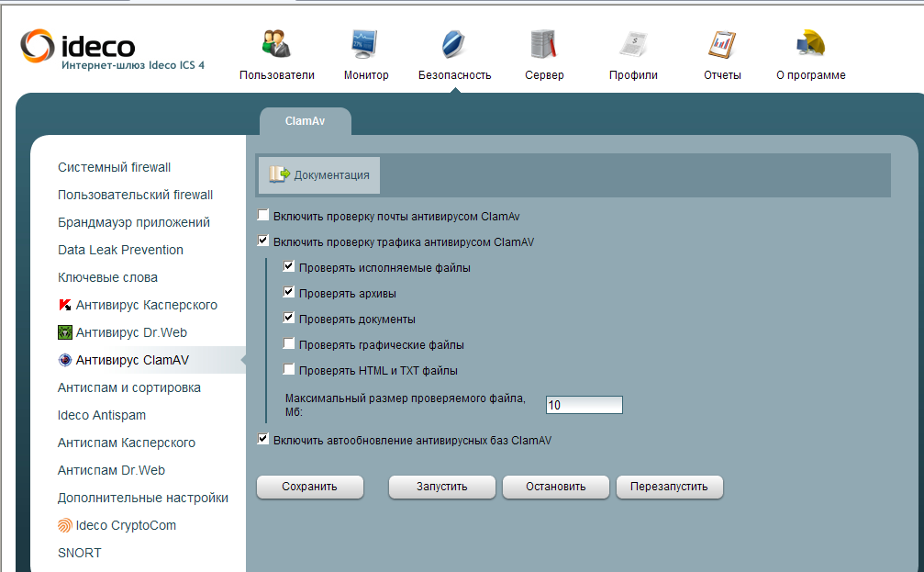
Task: Open Профили menu label
Action: [x=633, y=75]
